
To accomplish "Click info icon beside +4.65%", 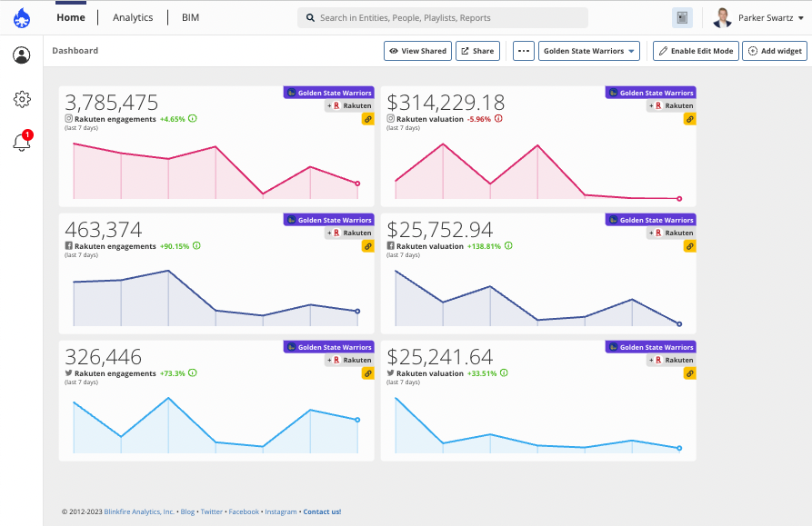I will 193,118.
